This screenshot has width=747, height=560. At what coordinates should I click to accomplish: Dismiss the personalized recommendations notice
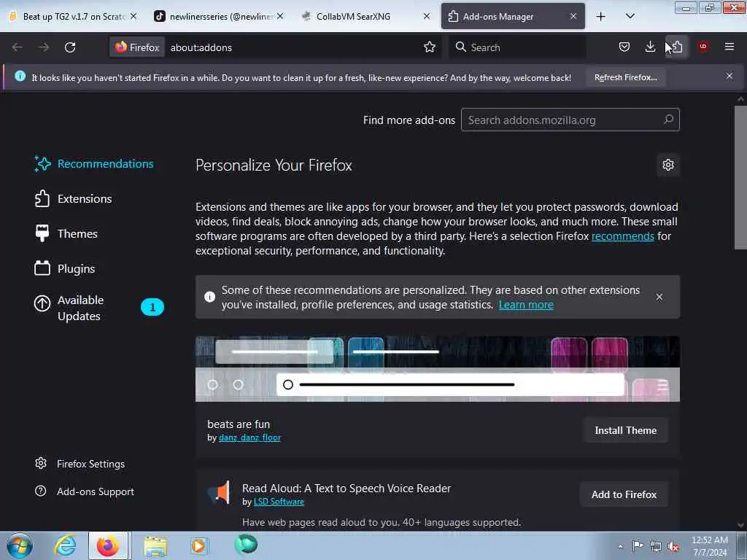point(659,297)
